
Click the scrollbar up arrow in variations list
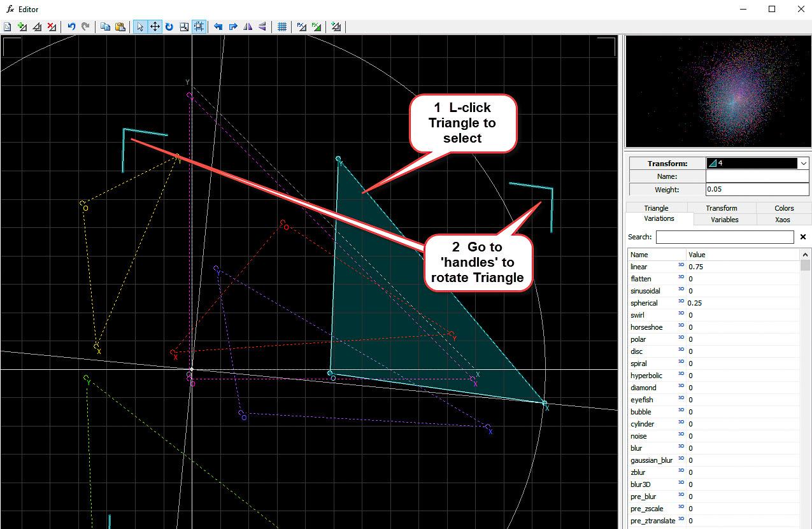point(805,255)
